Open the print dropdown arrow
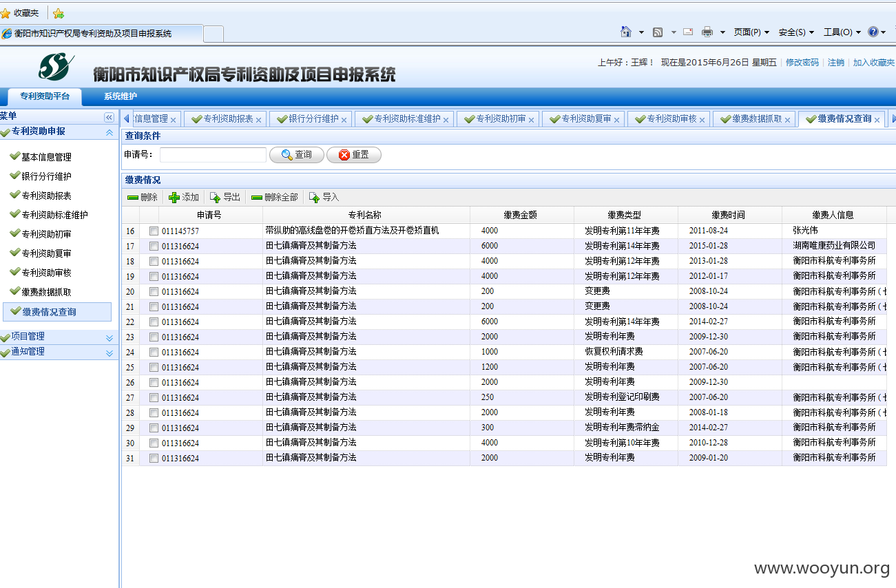The height and width of the screenshot is (588, 896). pyautogui.click(x=722, y=32)
